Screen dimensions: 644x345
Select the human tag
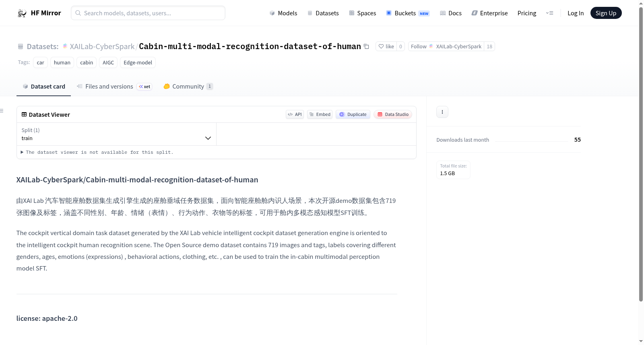point(62,62)
